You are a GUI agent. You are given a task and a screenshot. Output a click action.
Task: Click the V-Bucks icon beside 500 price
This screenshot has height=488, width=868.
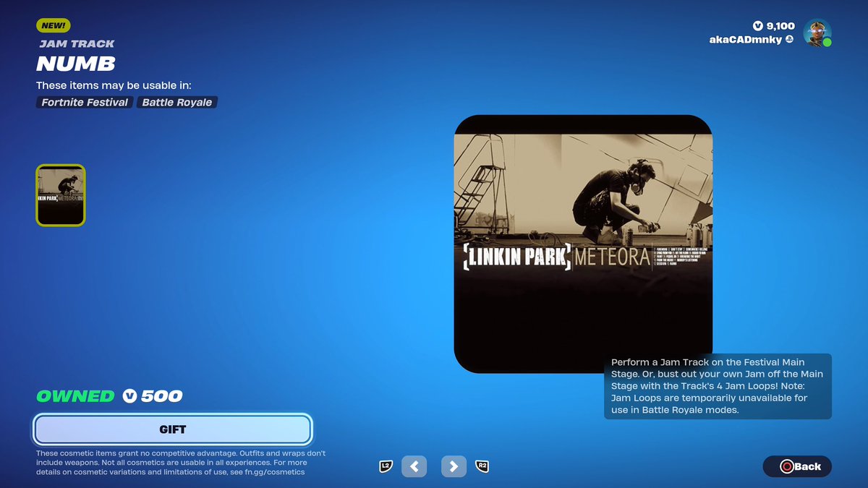click(129, 395)
